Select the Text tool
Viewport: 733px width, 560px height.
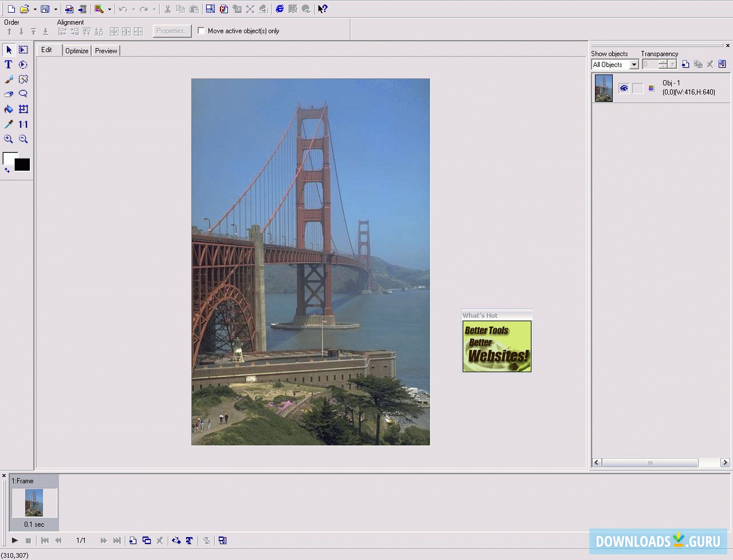click(x=9, y=65)
